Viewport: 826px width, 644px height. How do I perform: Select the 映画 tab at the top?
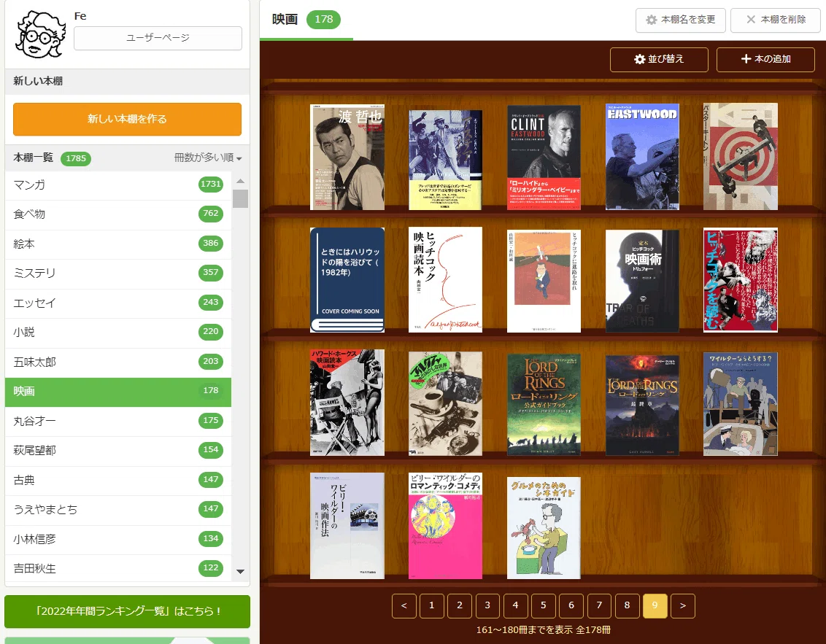point(306,20)
